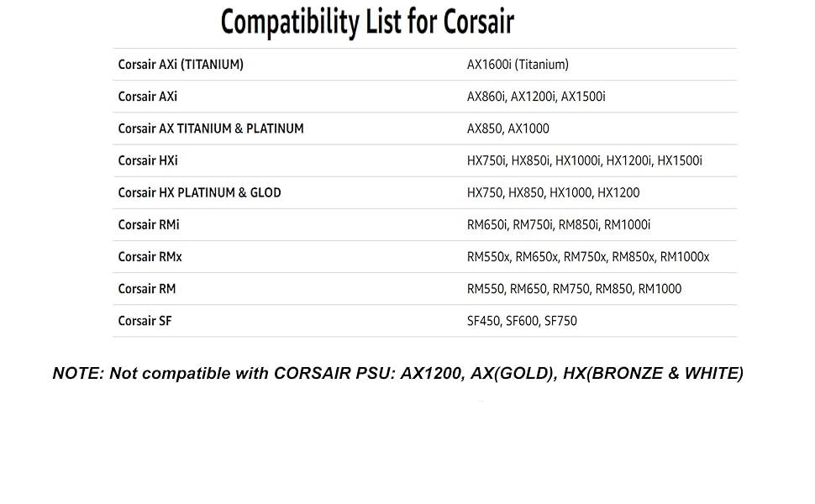
Task: Click the RM650i through RM1000i model list
Action: click(x=559, y=224)
